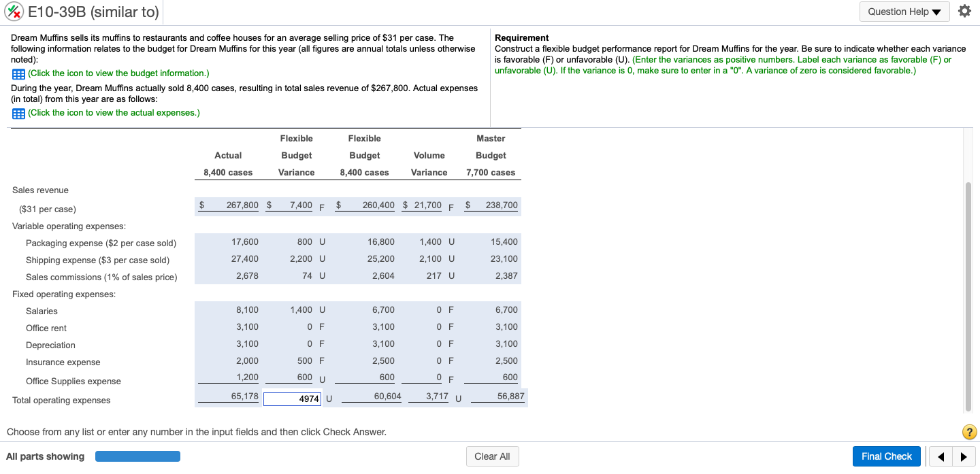Click the 2,200 shipping expense variance
The height and width of the screenshot is (474, 980).
301,259
